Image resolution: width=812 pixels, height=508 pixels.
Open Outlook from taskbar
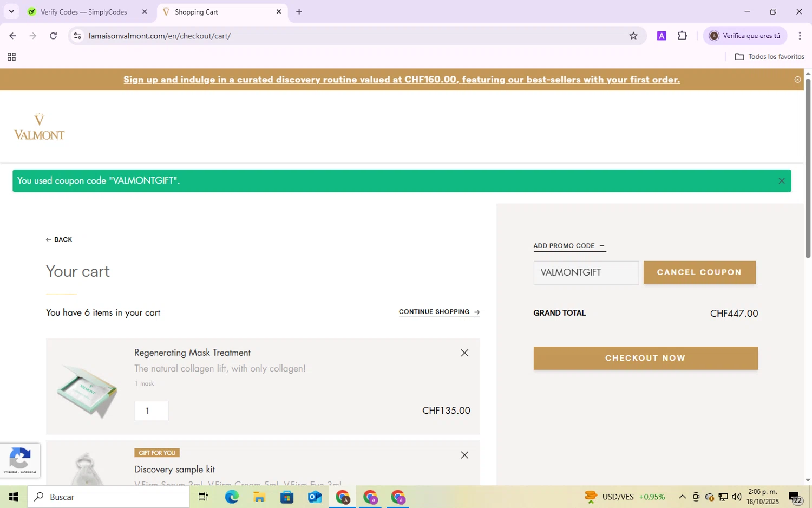315,497
